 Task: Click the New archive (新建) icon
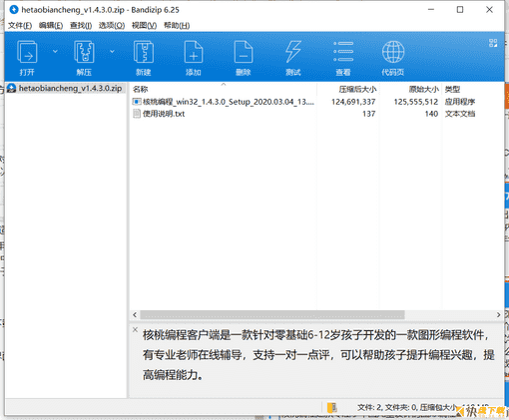tap(144, 52)
